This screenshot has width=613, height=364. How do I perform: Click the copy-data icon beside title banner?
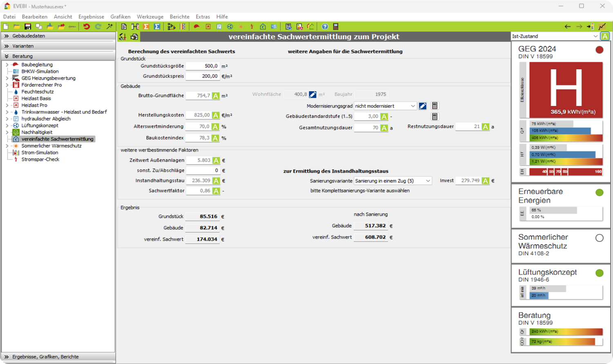[134, 37]
